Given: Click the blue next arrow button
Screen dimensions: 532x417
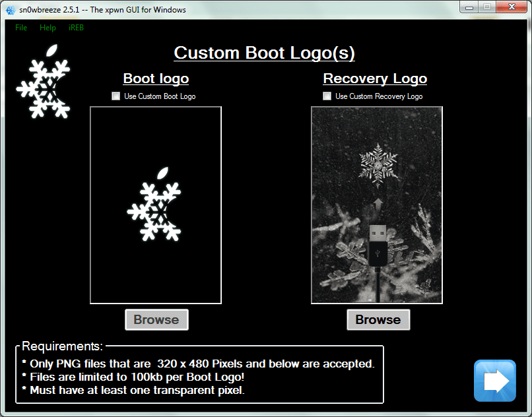Looking at the screenshot, I should 495,381.
